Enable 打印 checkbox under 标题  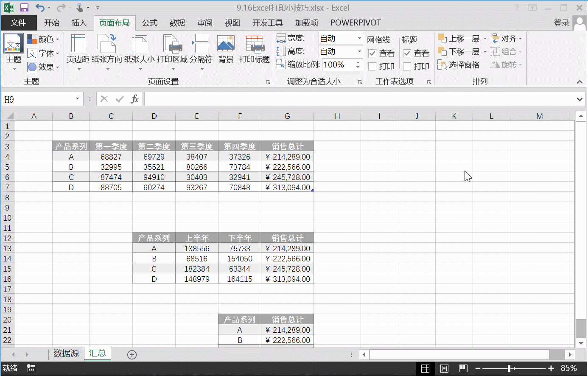tap(407, 66)
